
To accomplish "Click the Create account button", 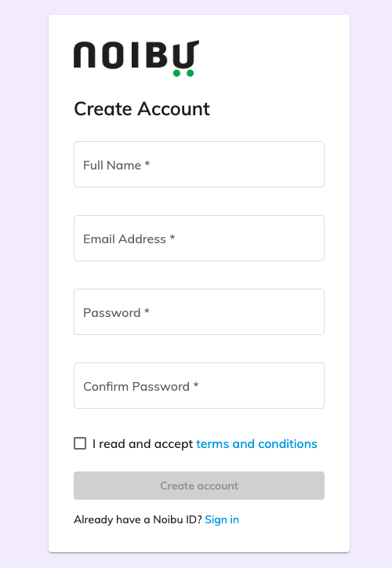I will click(x=199, y=486).
